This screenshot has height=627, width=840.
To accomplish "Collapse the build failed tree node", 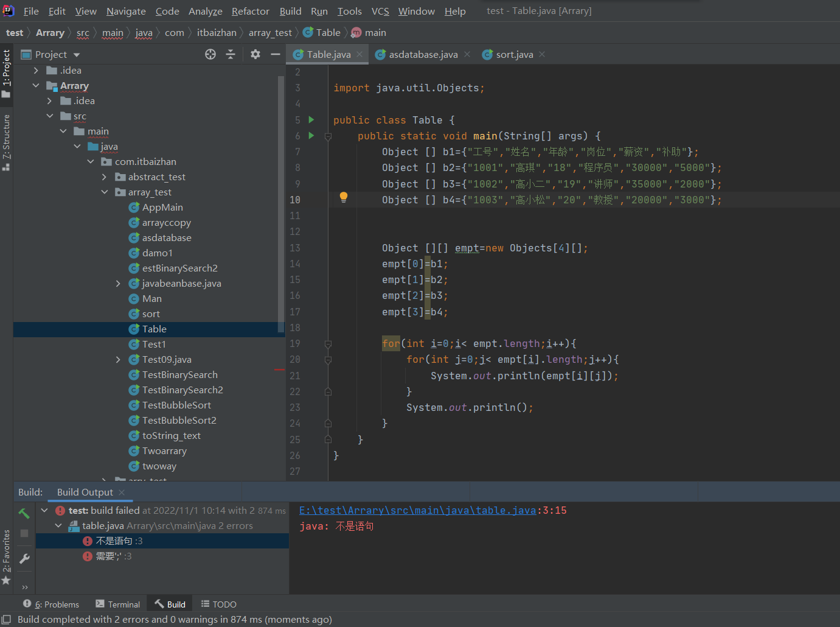I will [44, 511].
